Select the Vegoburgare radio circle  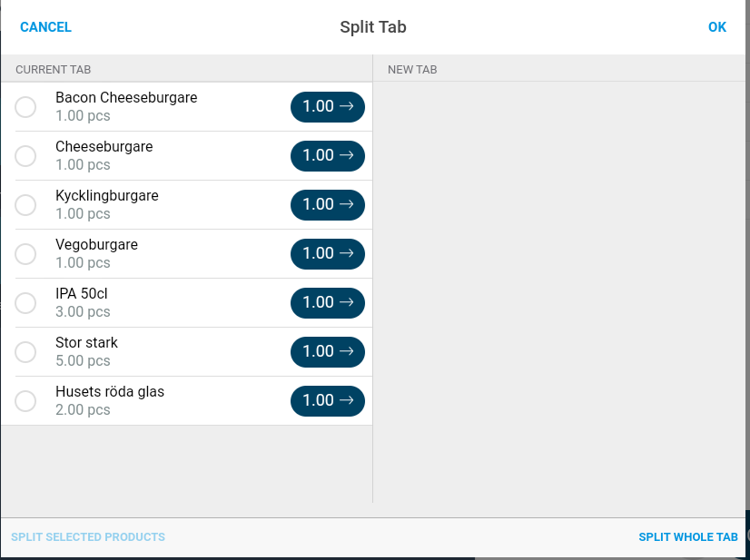pyautogui.click(x=25, y=254)
